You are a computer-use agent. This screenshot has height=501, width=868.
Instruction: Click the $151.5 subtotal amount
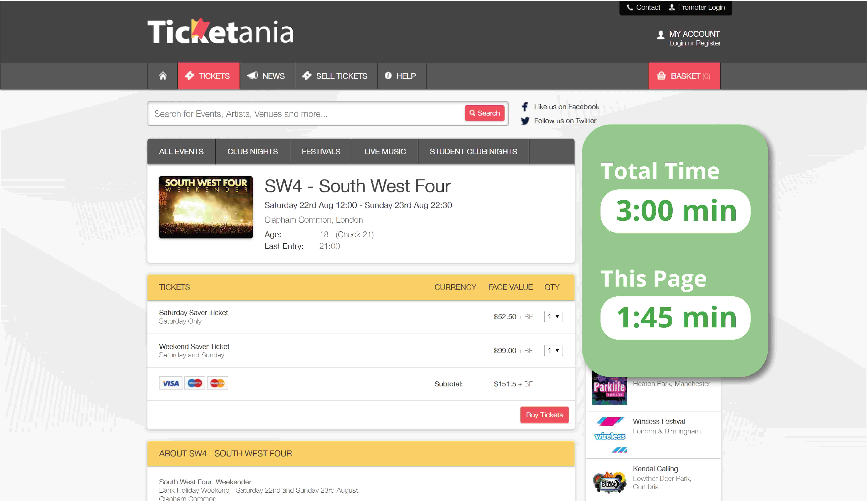[505, 384]
